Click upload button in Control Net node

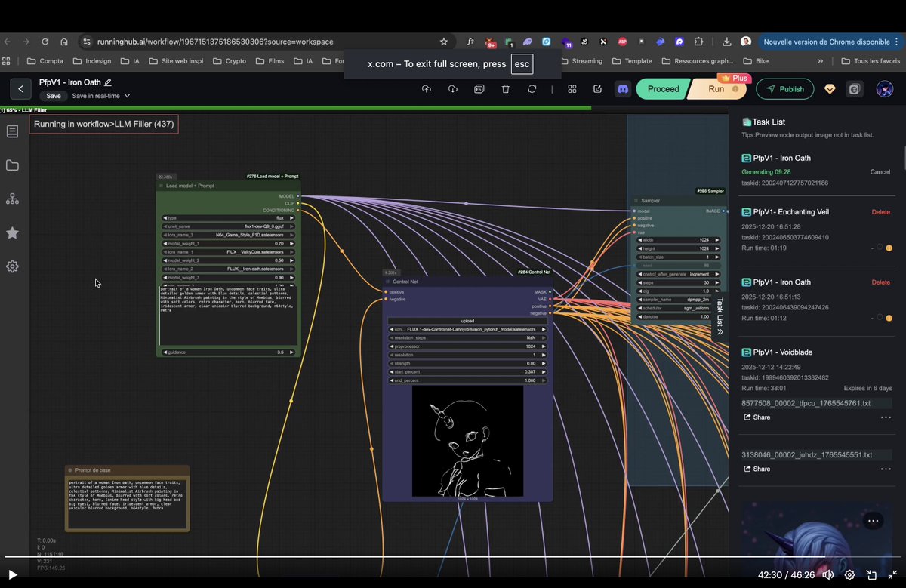(x=468, y=321)
